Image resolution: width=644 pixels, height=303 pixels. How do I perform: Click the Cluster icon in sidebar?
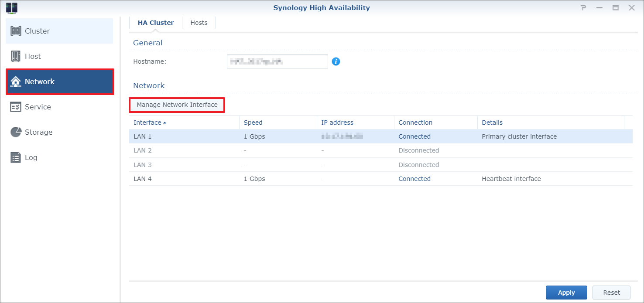click(16, 31)
